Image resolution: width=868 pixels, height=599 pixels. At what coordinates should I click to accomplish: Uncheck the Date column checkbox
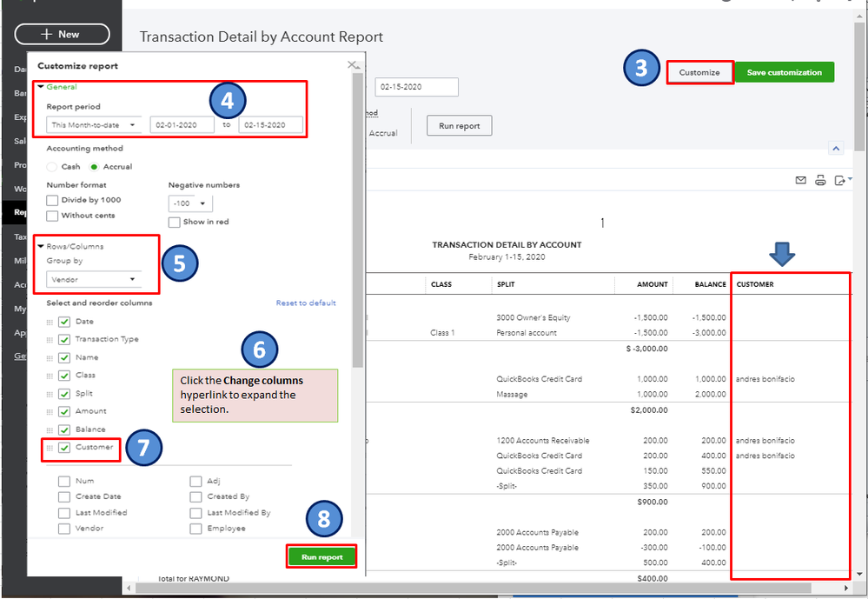click(64, 322)
